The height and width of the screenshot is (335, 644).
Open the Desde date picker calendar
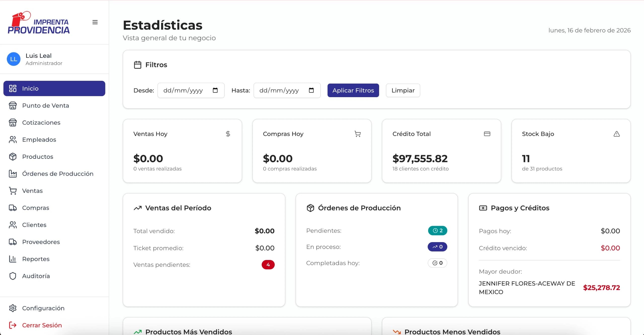click(216, 90)
